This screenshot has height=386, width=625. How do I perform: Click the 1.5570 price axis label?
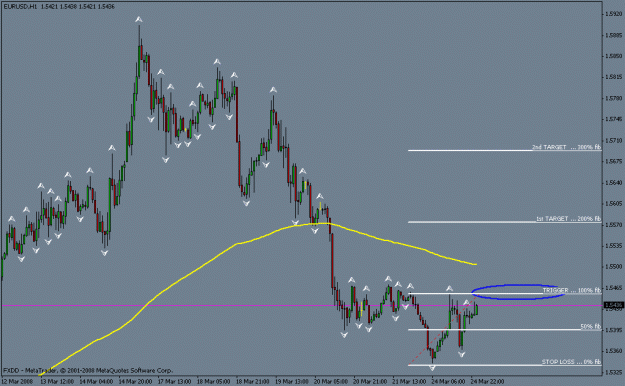point(613,225)
